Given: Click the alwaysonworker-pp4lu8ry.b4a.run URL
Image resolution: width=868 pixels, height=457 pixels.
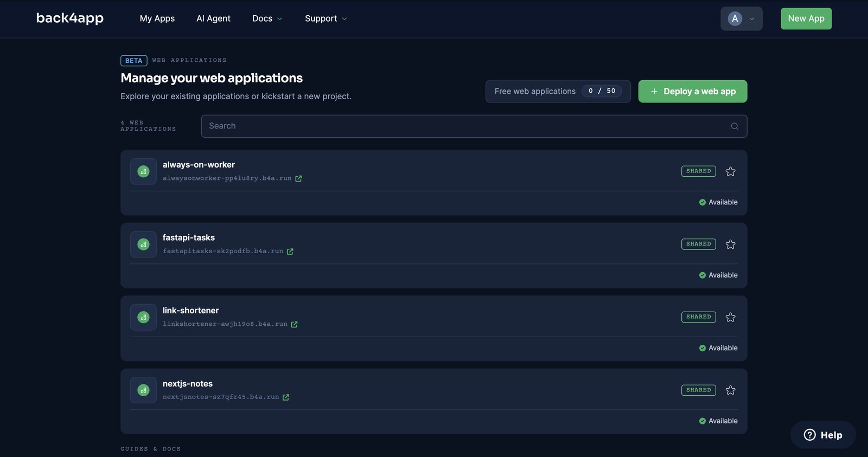Looking at the screenshot, I should 227,178.
